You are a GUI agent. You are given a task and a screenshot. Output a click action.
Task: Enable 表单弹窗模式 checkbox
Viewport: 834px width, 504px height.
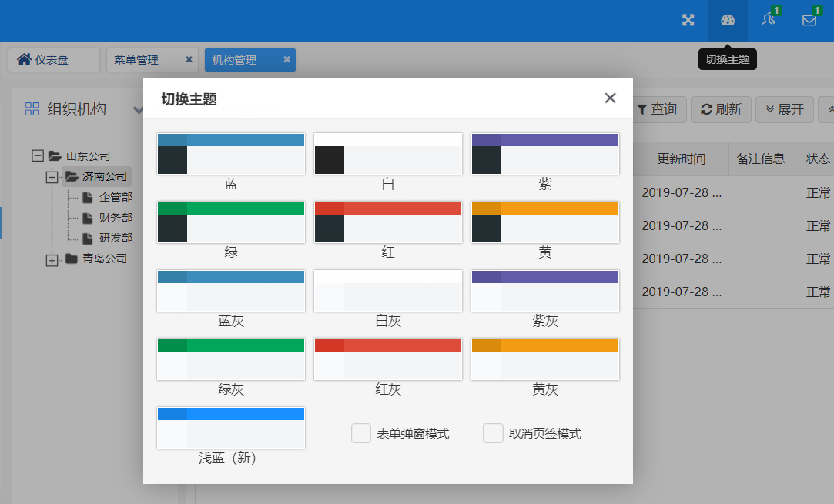click(361, 433)
